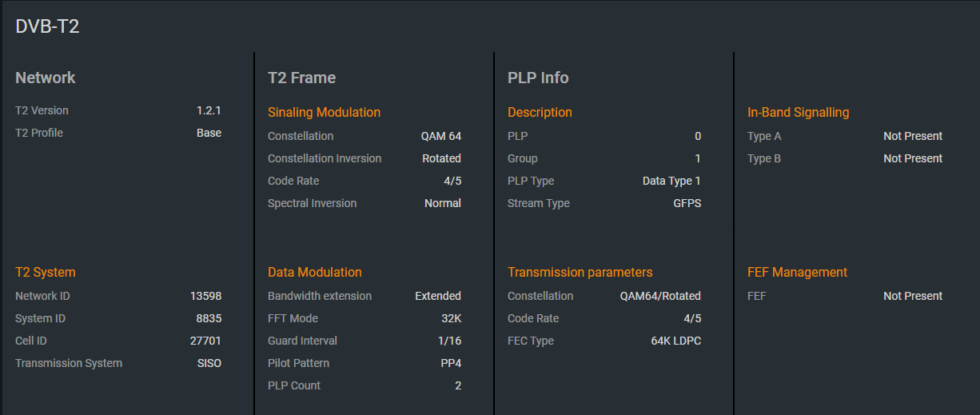Screen dimensions: 980x415
Task: Click the Network ID value 13598
Action: pos(205,296)
